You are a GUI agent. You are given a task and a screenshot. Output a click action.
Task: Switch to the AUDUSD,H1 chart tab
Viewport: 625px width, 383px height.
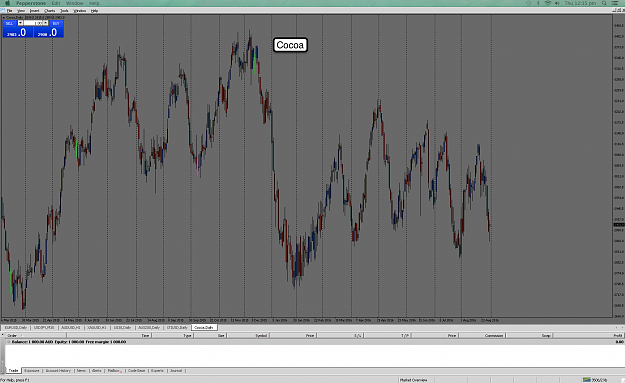71,327
